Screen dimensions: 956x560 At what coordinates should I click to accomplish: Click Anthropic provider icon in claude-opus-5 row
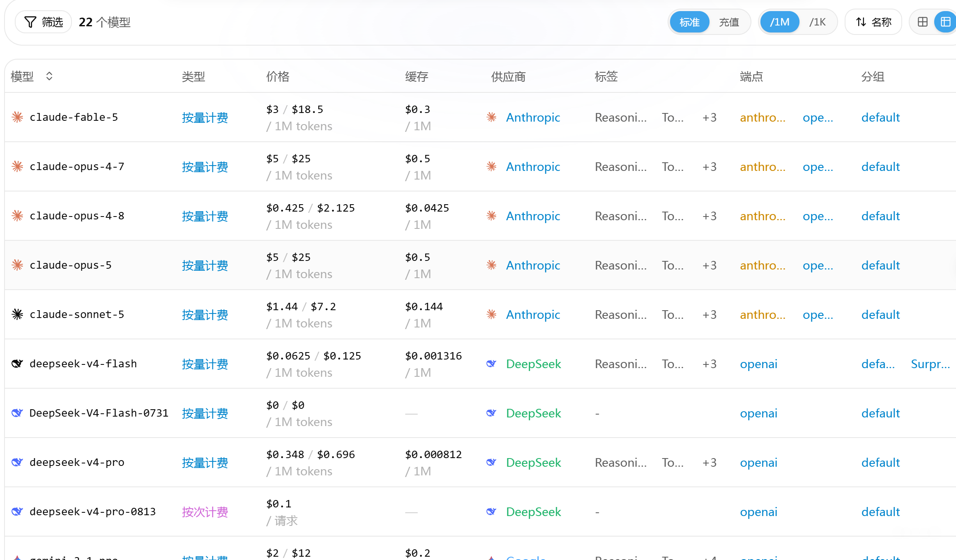point(491,265)
